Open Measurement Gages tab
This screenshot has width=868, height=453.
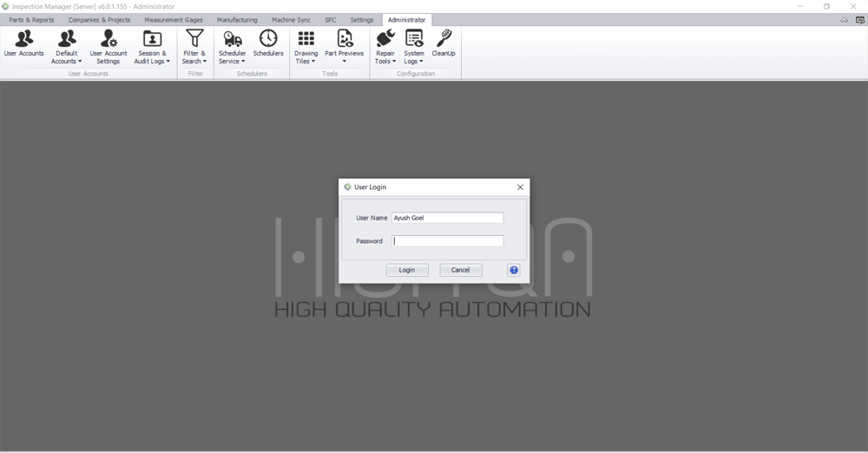pyautogui.click(x=174, y=20)
